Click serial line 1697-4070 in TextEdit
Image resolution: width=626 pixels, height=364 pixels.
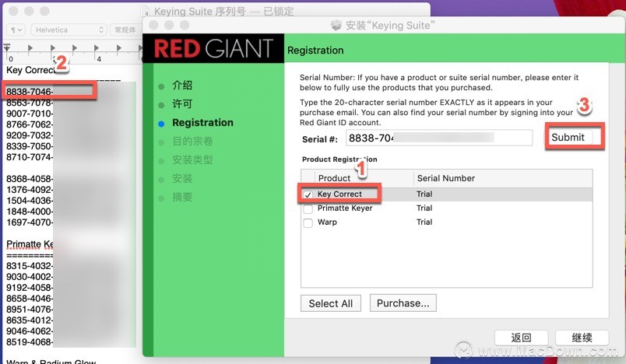29,222
